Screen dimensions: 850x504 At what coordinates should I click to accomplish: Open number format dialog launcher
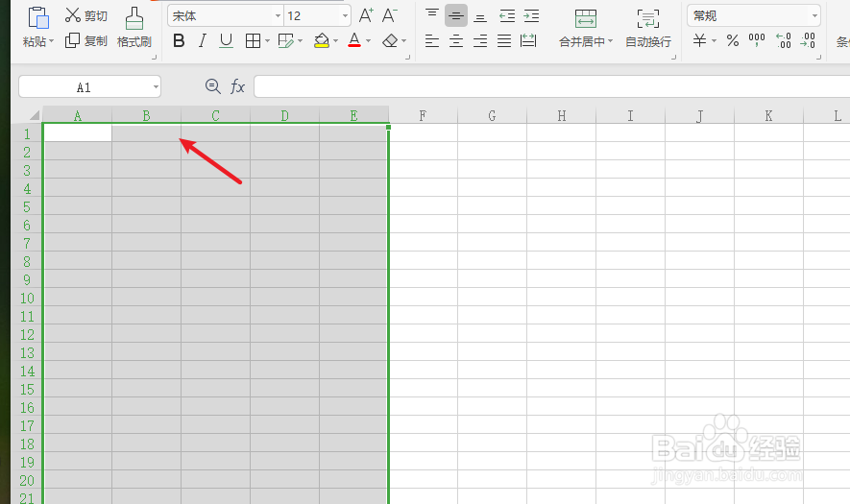(x=819, y=57)
